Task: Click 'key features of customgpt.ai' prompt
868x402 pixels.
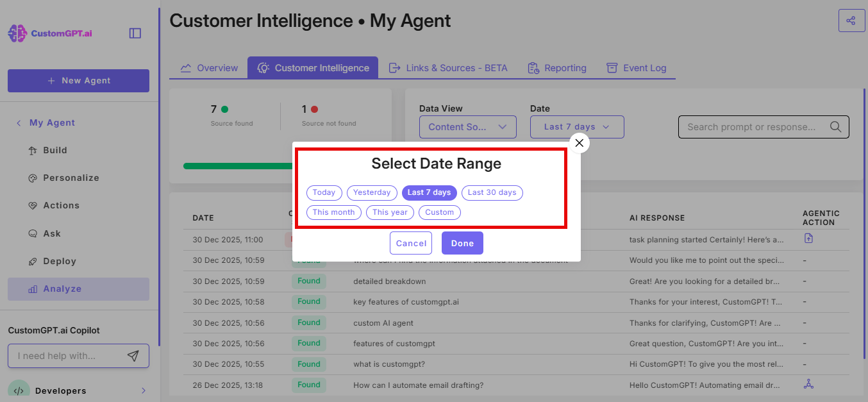Action: (x=406, y=302)
